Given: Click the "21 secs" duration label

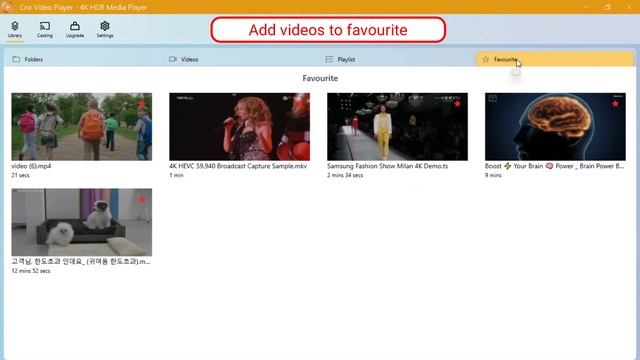Looking at the screenshot, I should (x=20, y=175).
